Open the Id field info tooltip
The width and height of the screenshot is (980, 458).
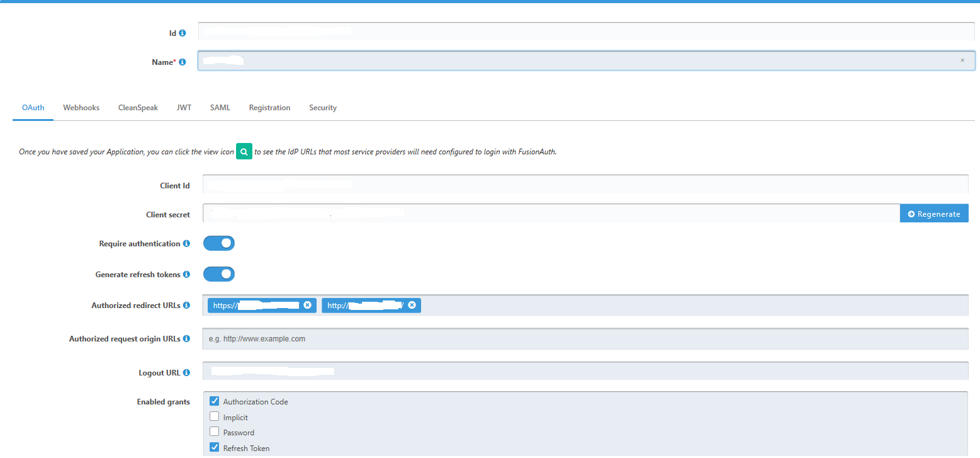click(182, 32)
